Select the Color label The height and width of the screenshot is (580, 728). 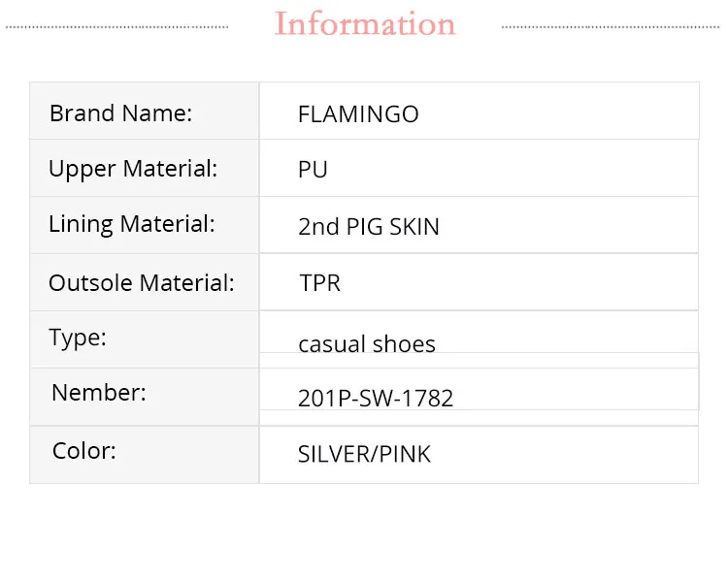[83, 451]
